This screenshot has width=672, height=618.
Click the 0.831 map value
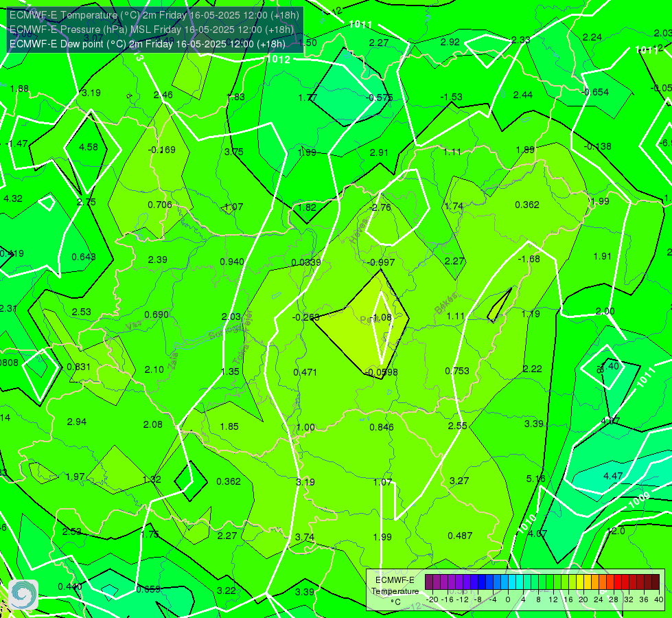78,367
